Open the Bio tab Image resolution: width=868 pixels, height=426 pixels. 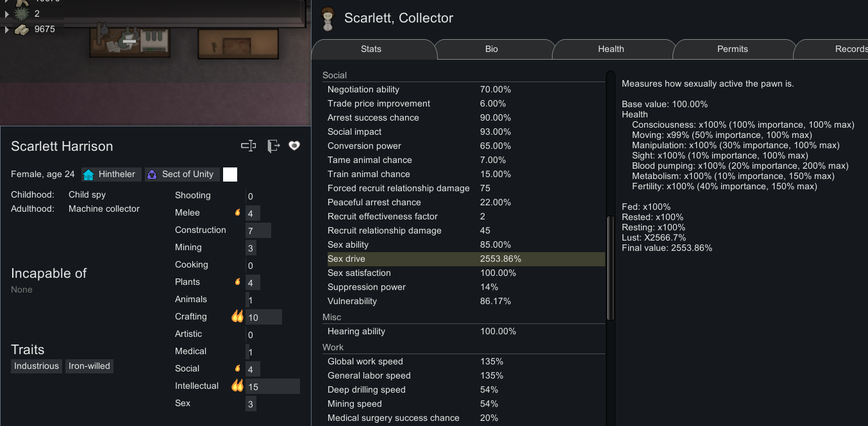tap(492, 49)
